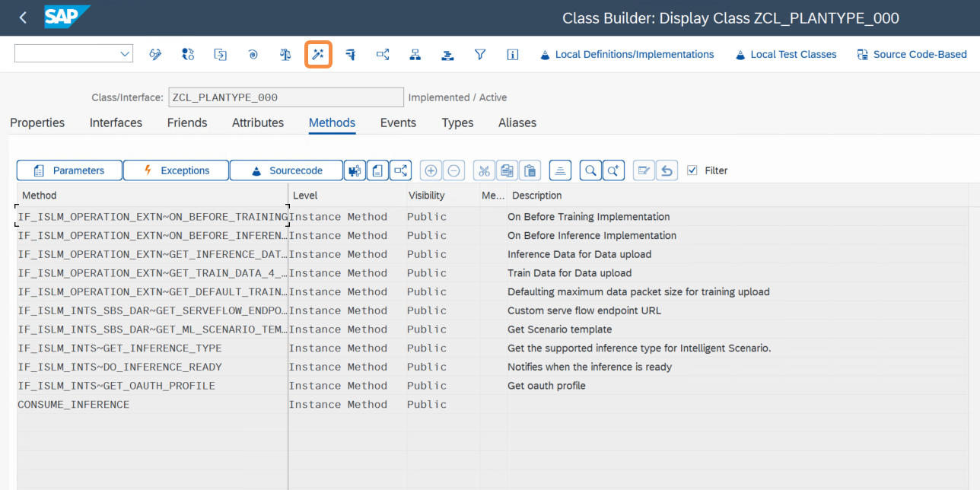The image size is (980, 490).
Task: Click the SAP back arrow
Action: (23, 17)
